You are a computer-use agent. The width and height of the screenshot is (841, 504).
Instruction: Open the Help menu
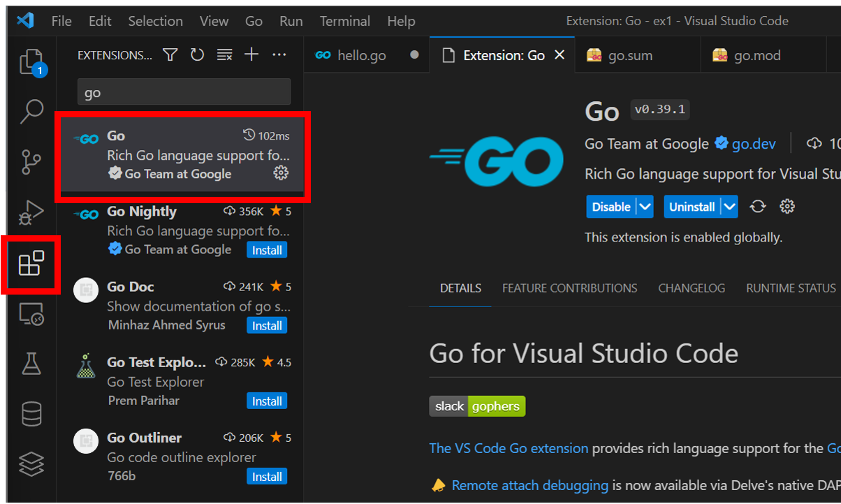(x=401, y=21)
